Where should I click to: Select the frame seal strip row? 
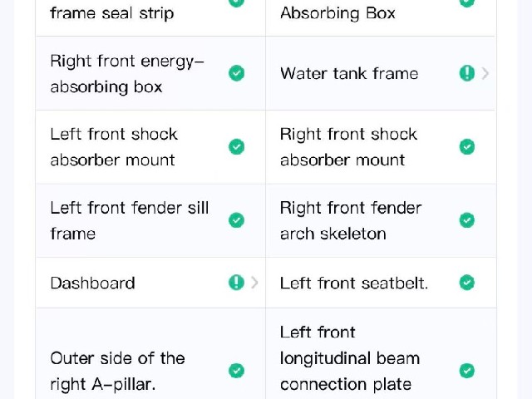coord(150,13)
